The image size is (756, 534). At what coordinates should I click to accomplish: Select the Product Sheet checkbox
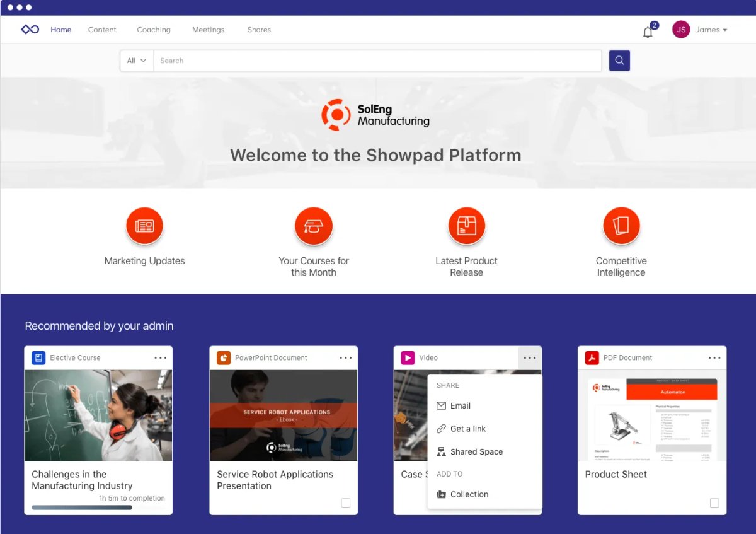(x=714, y=502)
